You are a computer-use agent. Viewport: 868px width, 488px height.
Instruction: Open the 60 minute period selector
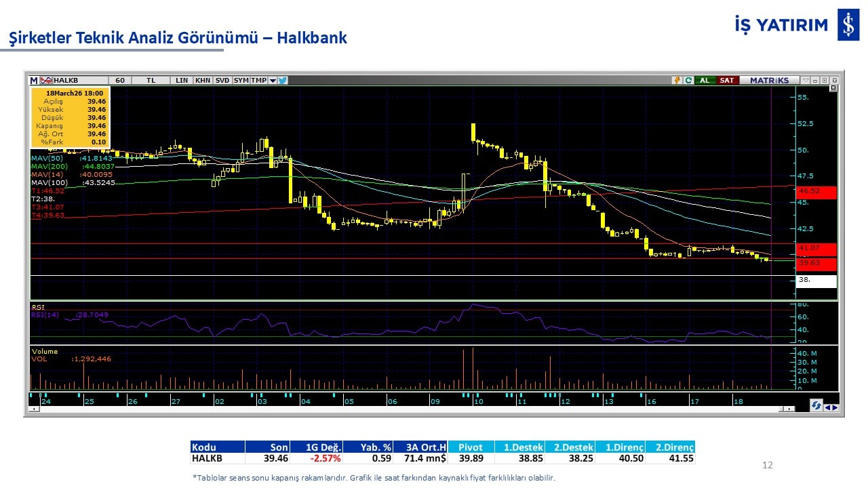tap(120, 80)
